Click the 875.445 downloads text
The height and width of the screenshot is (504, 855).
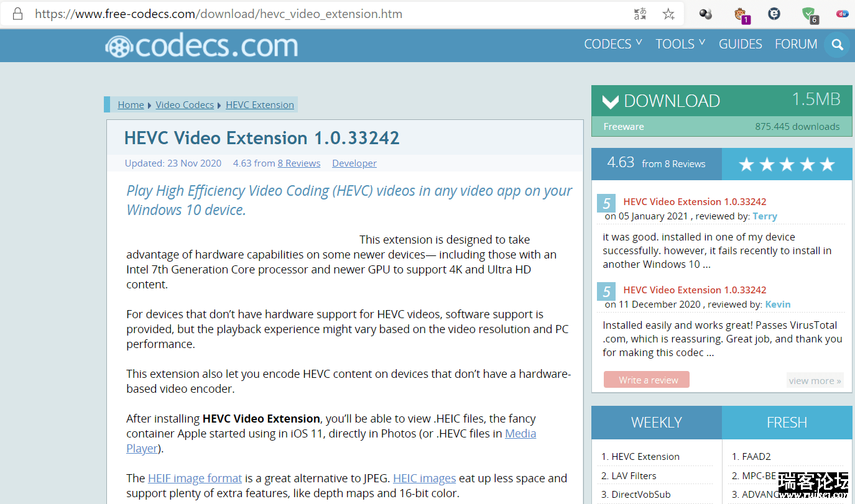(797, 126)
